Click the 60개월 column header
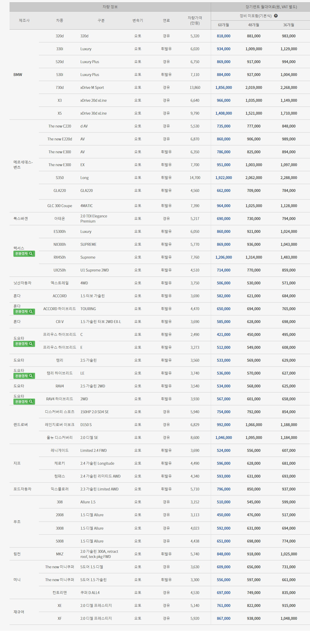Screen dimensions: 310x644 223,25
